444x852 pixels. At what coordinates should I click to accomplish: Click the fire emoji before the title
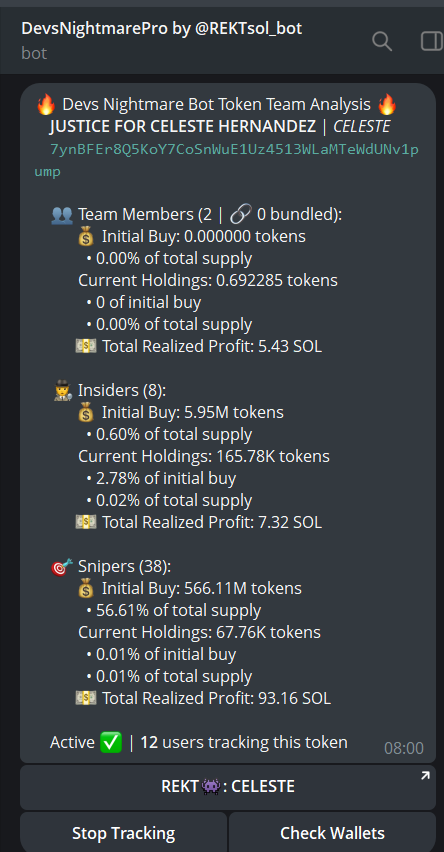[x=46, y=104]
